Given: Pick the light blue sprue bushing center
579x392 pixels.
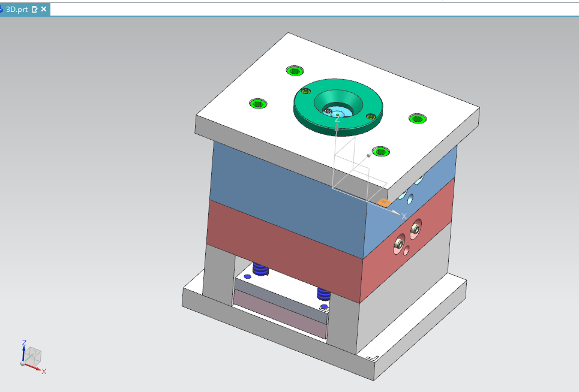Looking at the screenshot, I should pyautogui.click(x=338, y=113).
